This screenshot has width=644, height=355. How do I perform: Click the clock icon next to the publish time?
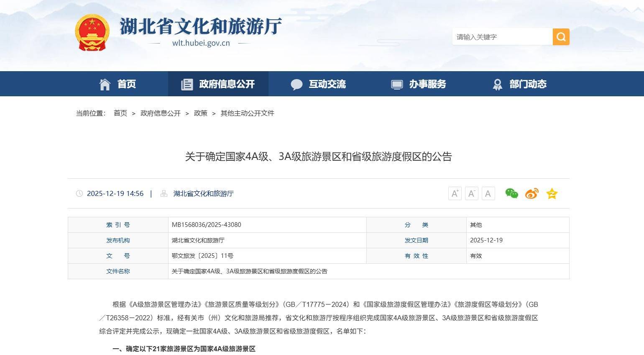pyautogui.click(x=80, y=193)
